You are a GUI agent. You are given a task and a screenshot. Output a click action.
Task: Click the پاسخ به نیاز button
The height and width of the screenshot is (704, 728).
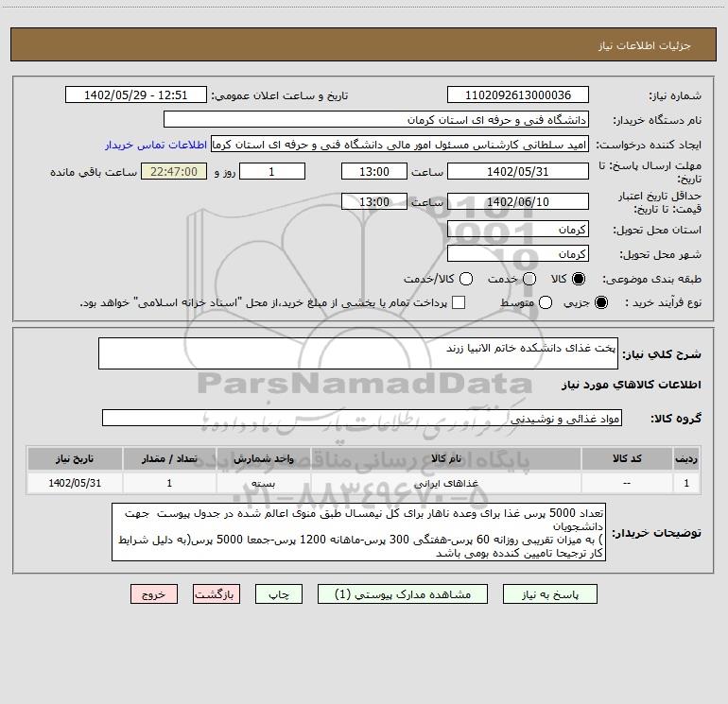tap(550, 594)
